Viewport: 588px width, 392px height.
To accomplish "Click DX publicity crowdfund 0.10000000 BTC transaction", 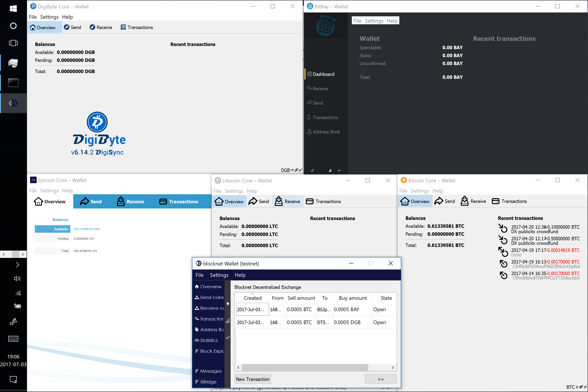I will 539,229.
